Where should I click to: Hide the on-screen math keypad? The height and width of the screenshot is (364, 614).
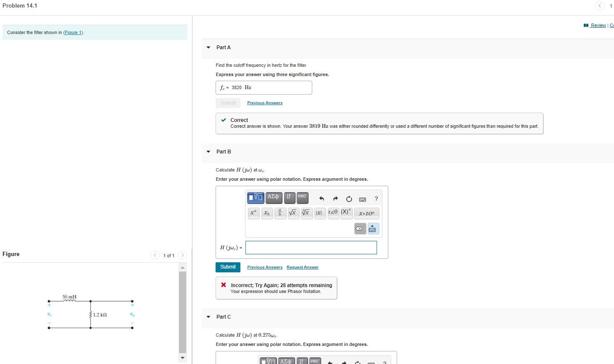point(373,229)
